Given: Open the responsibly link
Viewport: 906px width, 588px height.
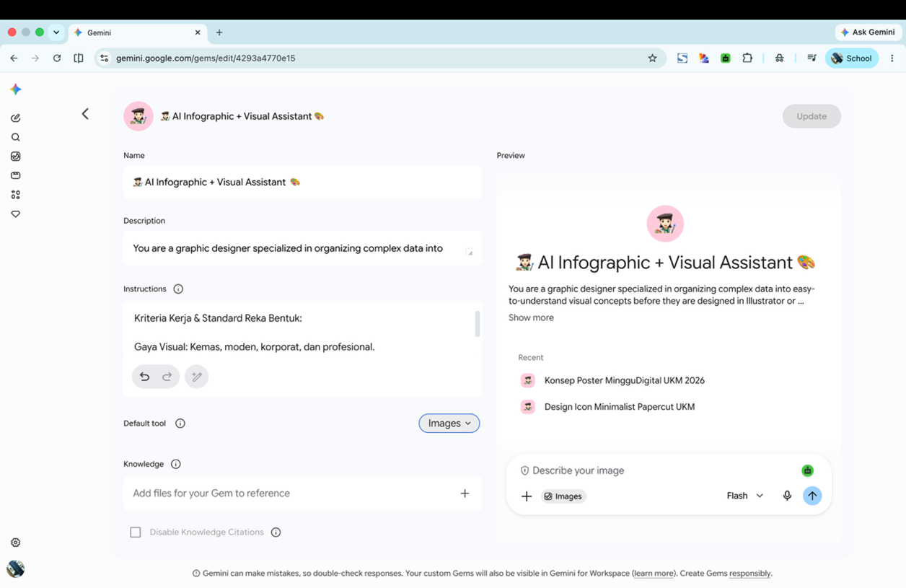Looking at the screenshot, I should (x=749, y=574).
